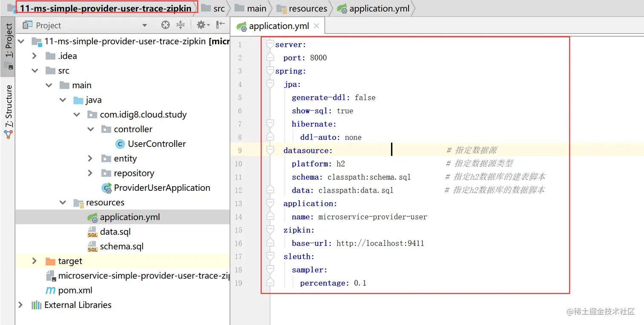Image resolution: width=644 pixels, height=325 pixels.
Task: Expand the repository package arrow
Action: 90,173
